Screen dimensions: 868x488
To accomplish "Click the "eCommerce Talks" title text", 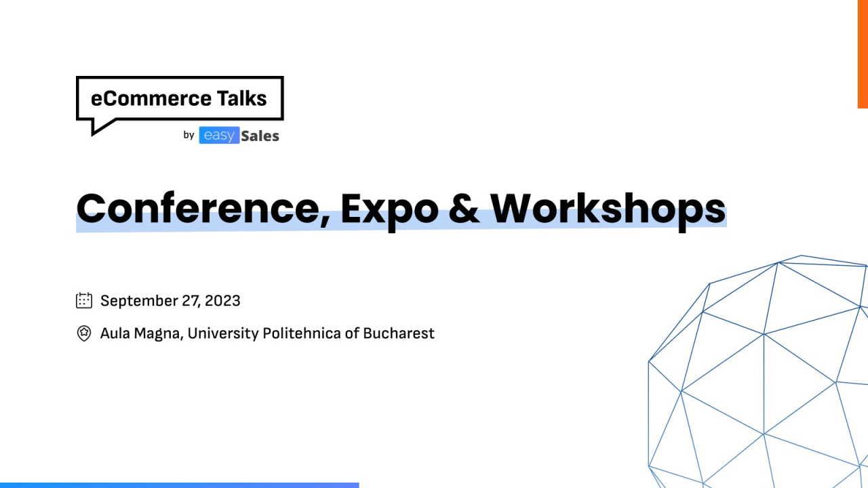I will pyautogui.click(x=179, y=98).
